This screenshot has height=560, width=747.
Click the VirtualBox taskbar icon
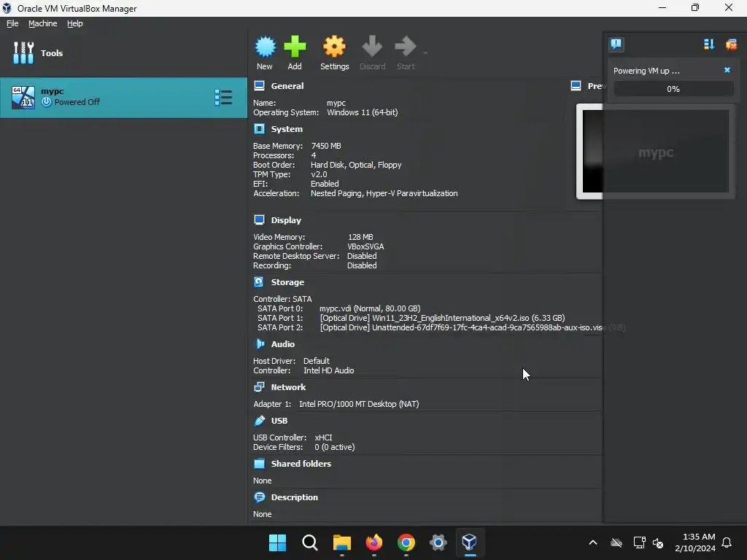tap(470, 542)
